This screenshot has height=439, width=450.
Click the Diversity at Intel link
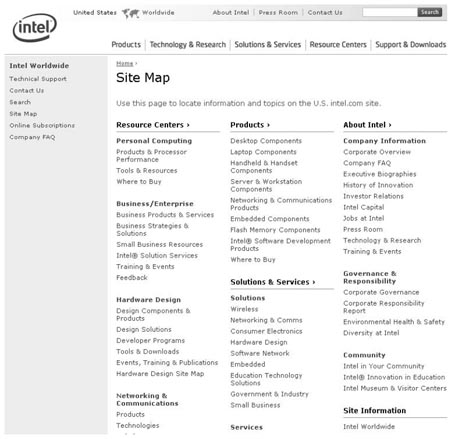pyautogui.click(x=371, y=333)
